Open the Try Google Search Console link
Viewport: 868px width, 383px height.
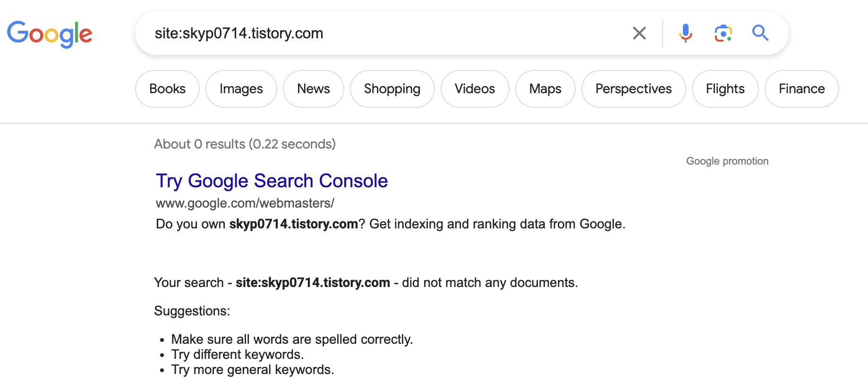click(x=272, y=181)
